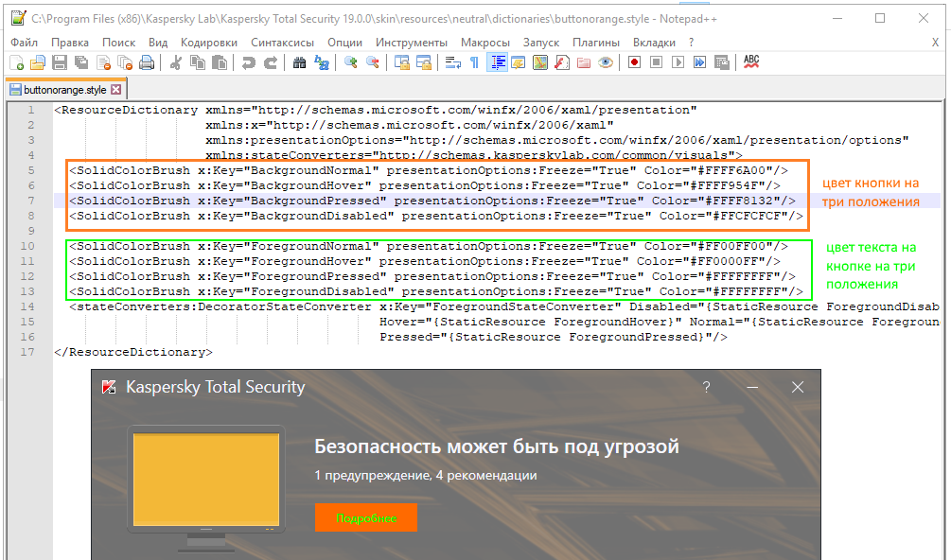The image size is (951, 560).
Task: Play back the recorded macro icon
Action: pos(678,62)
